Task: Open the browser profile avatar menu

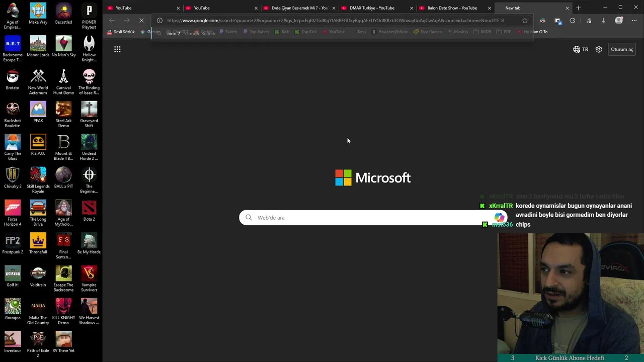Action: coord(619,21)
